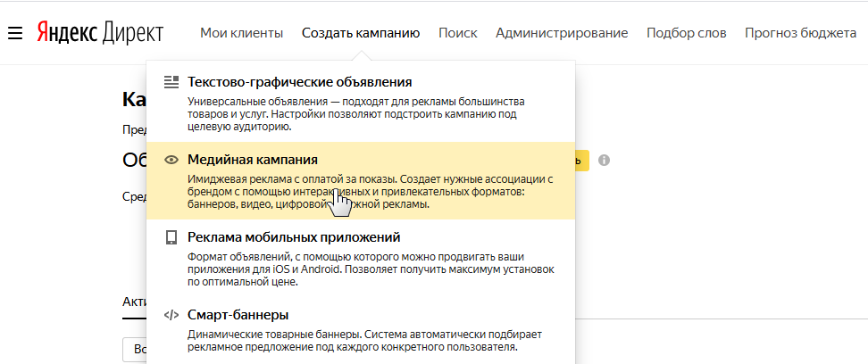Click the mobile apps tablet icon

[171, 238]
